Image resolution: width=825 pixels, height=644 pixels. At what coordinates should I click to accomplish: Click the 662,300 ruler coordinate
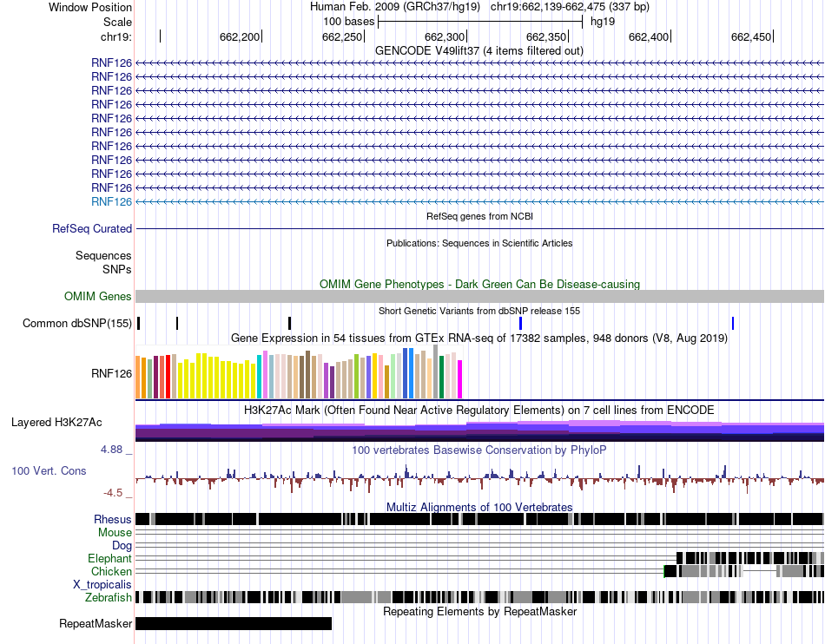[x=445, y=36]
